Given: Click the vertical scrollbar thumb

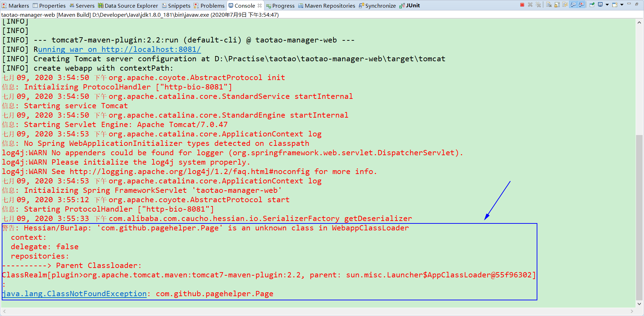Looking at the screenshot, I should [x=639, y=217].
